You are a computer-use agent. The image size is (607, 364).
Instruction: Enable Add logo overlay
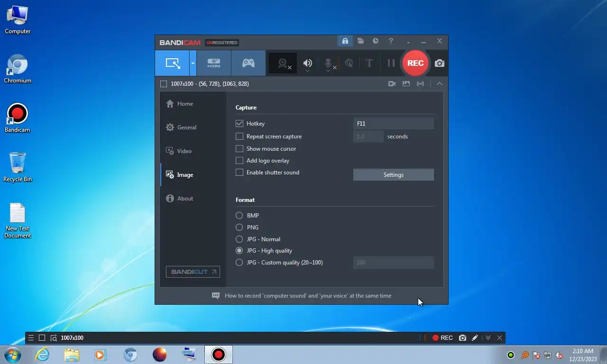pos(239,161)
